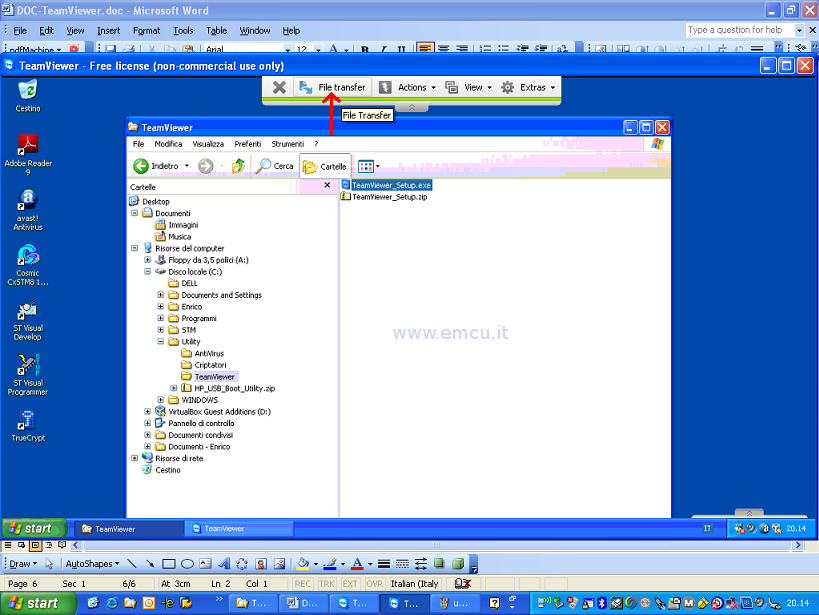Select the Oval drawing tool
Image resolution: width=819 pixels, height=615 pixels.
(x=187, y=564)
